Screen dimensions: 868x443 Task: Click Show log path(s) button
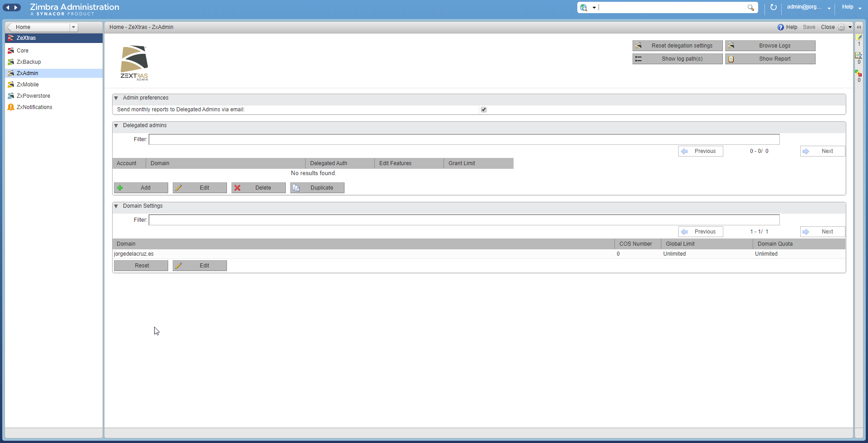tap(677, 59)
